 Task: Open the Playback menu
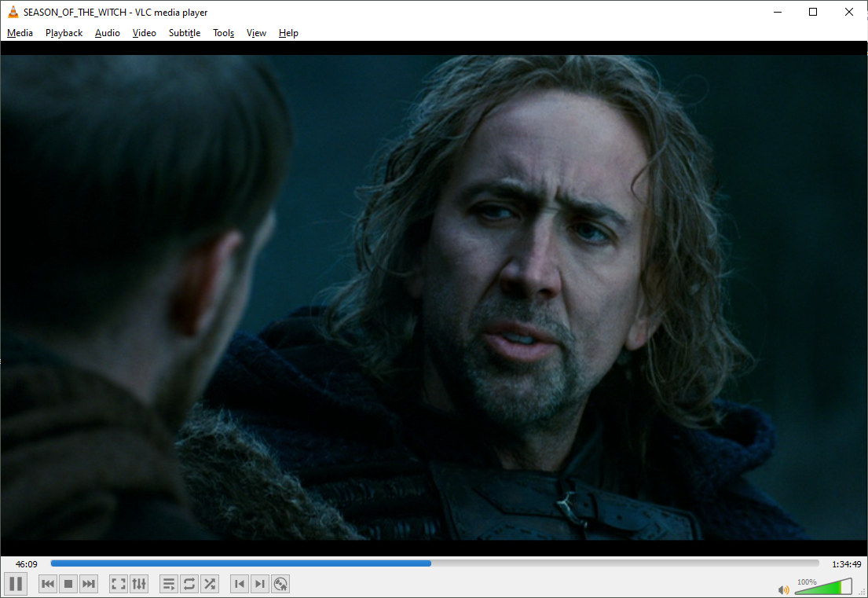(64, 33)
